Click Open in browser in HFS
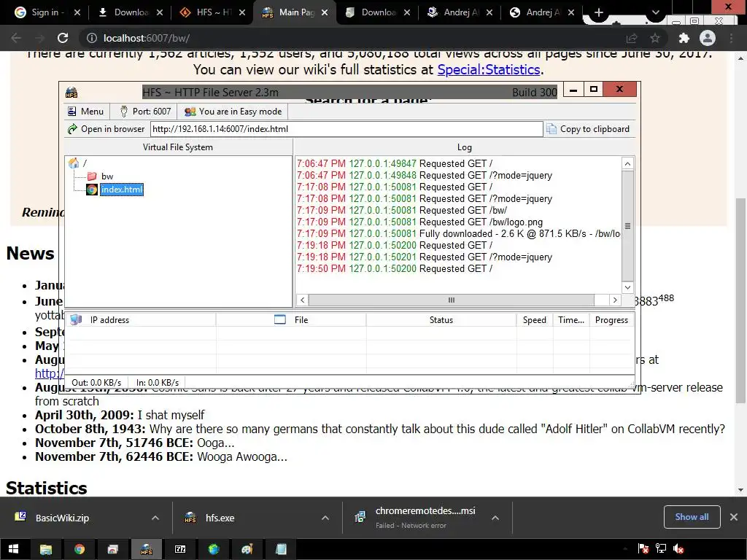747x560 pixels. coord(107,129)
